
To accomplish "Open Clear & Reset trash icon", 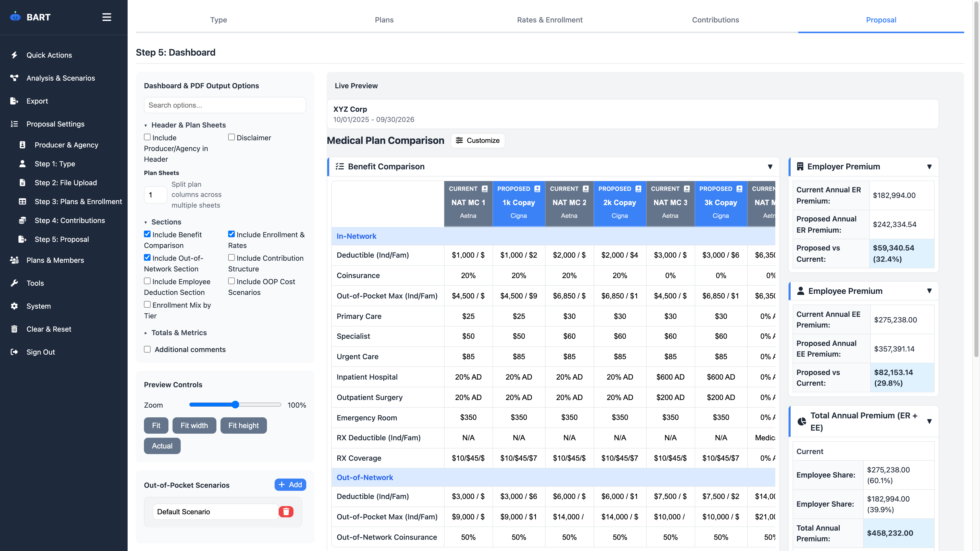I will tap(15, 329).
